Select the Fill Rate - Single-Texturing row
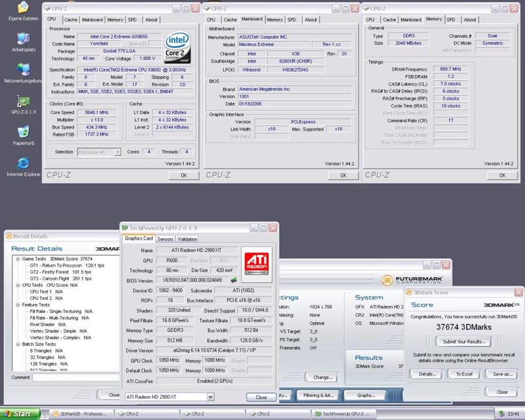The height and width of the screenshot is (420, 525). point(61,312)
